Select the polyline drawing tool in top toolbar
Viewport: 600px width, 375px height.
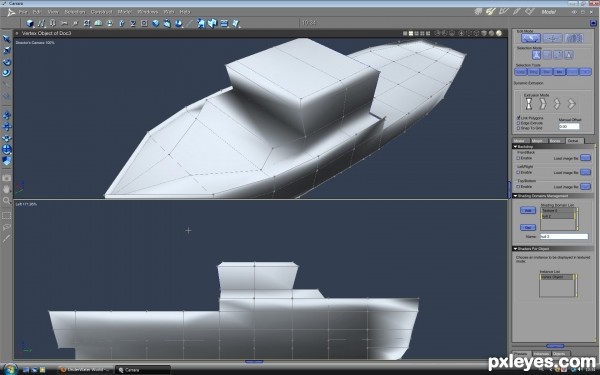click(41, 23)
